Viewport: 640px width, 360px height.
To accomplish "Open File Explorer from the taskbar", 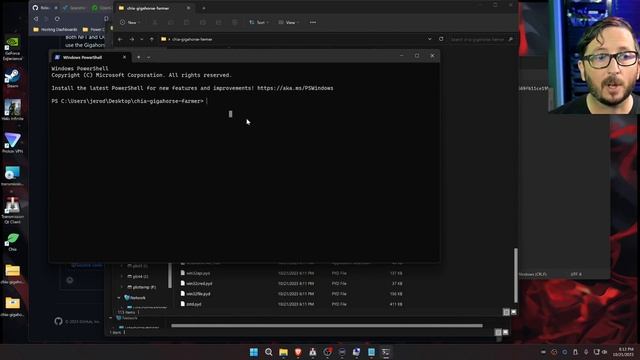I will pyautogui.click(x=283, y=352).
